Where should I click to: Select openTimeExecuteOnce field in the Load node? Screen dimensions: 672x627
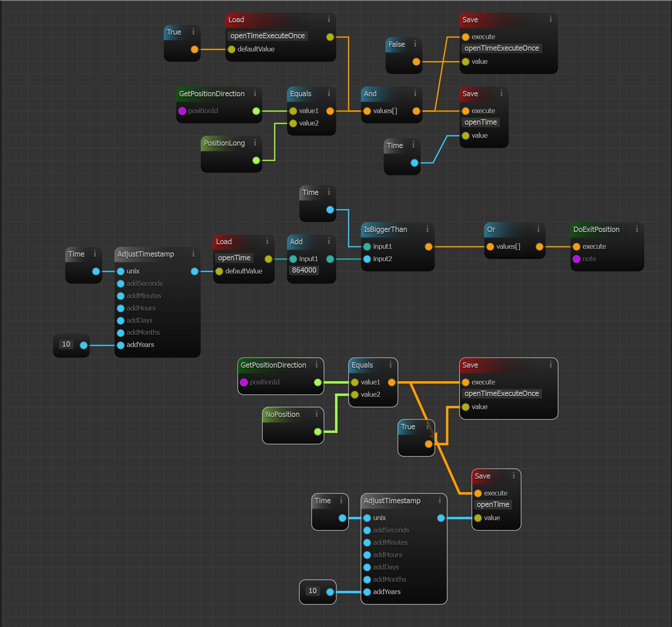pos(268,36)
